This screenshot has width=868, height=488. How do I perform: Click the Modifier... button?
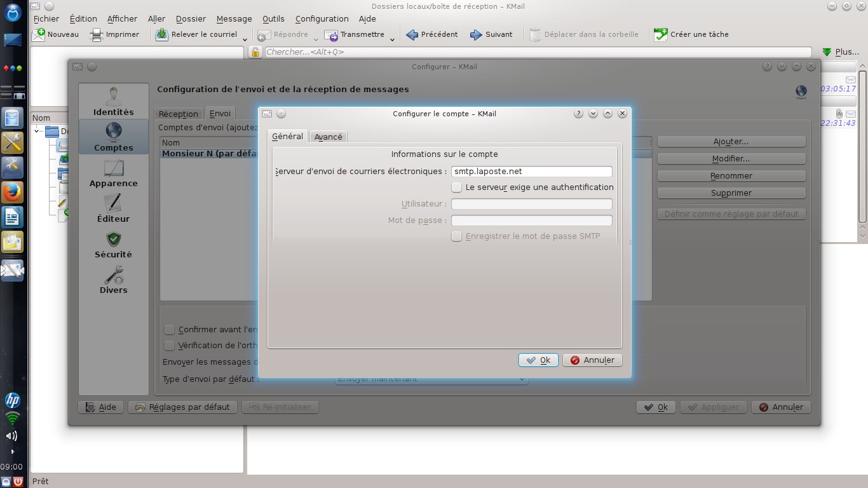[x=731, y=158]
